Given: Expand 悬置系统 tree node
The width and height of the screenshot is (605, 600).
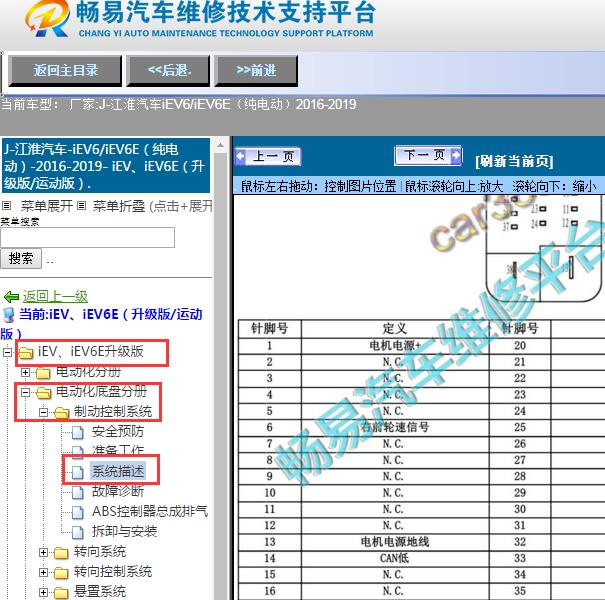Looking at the screenshot, I should click(43, 592).
